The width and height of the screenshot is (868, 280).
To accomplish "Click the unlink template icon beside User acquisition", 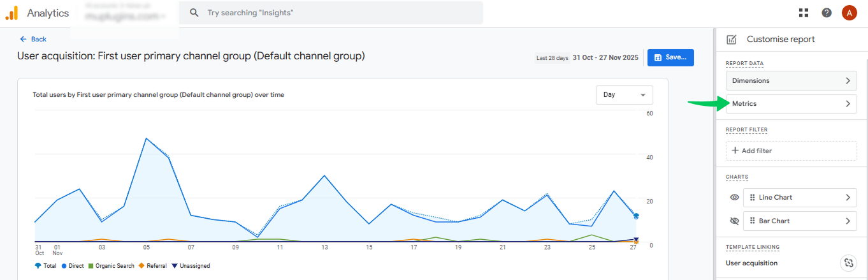I will [848, 263].
